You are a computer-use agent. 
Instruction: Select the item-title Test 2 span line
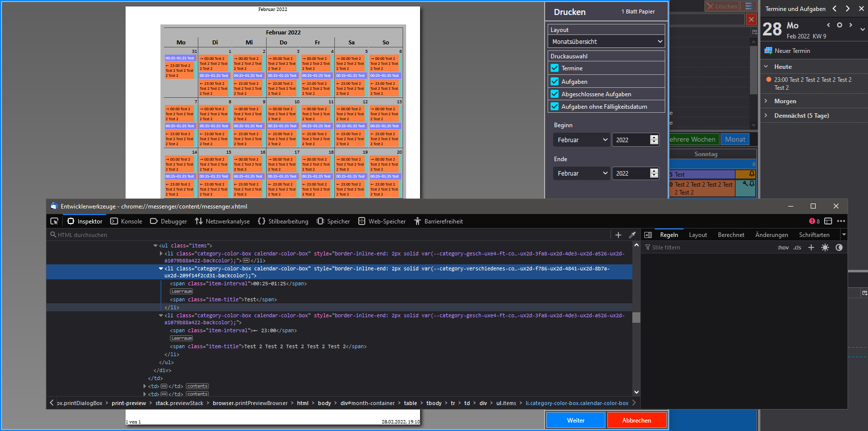[268, 347]
